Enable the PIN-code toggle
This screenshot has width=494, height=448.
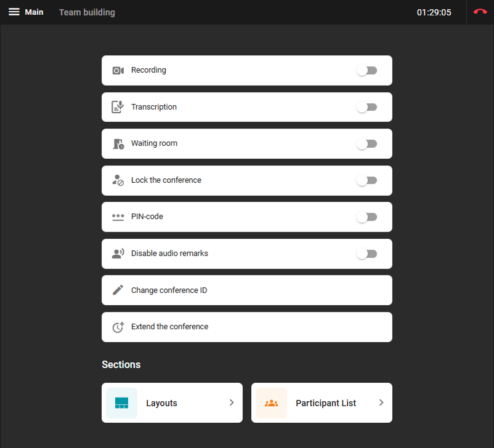click(x=366, y=217)
